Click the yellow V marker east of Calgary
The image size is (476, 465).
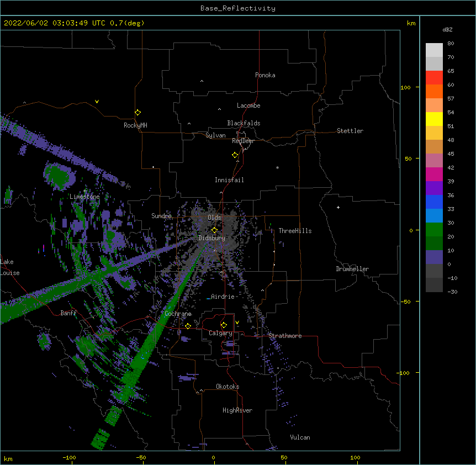(237, 322)
